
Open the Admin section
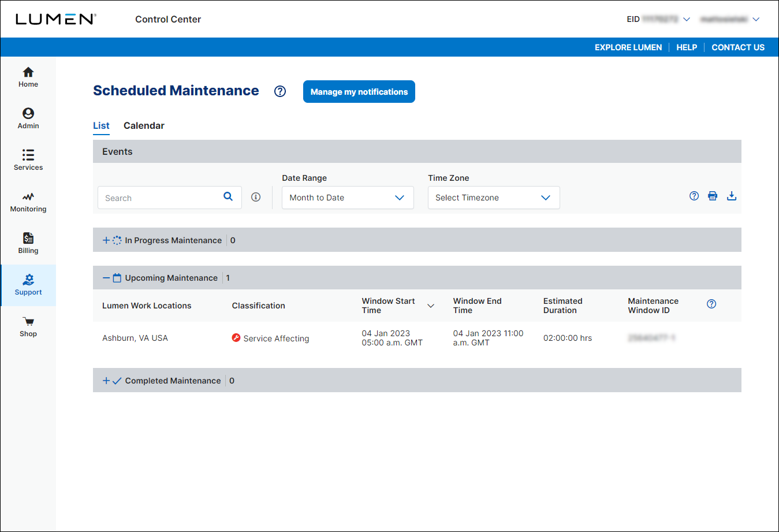tap(28, 119)
